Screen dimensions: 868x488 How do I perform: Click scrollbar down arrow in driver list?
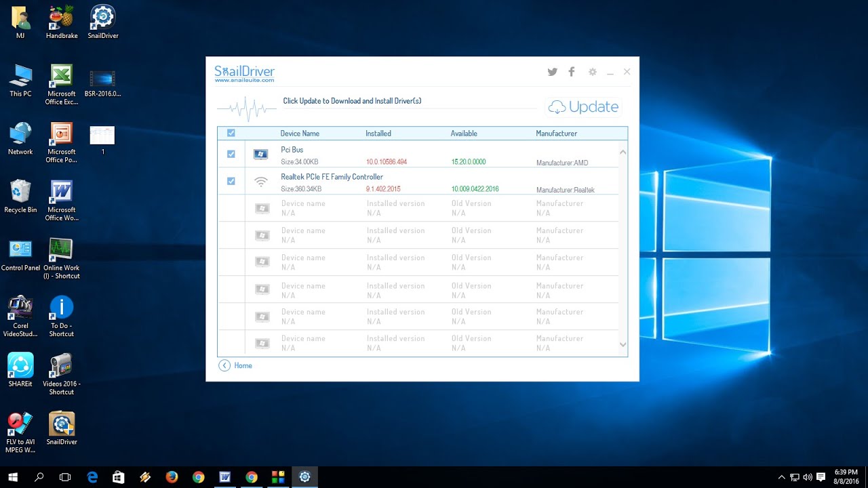point(623,345)
